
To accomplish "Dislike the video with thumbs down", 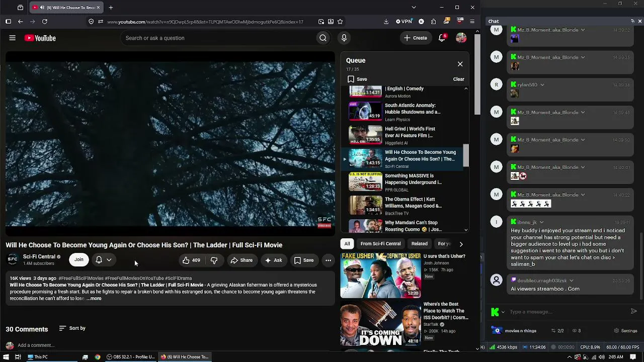I will pos(214,260).
